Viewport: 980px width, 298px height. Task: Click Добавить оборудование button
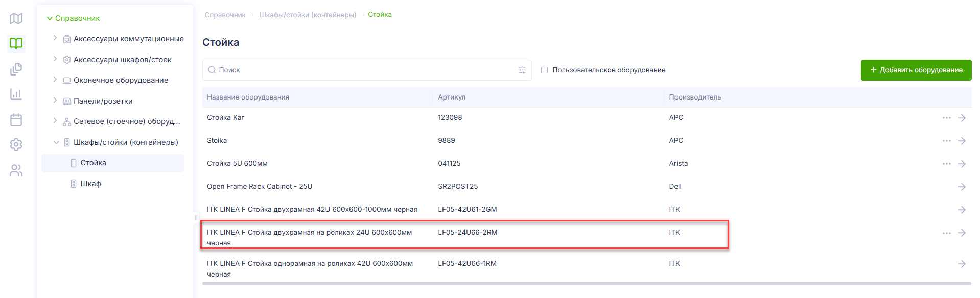click(916, 70)
